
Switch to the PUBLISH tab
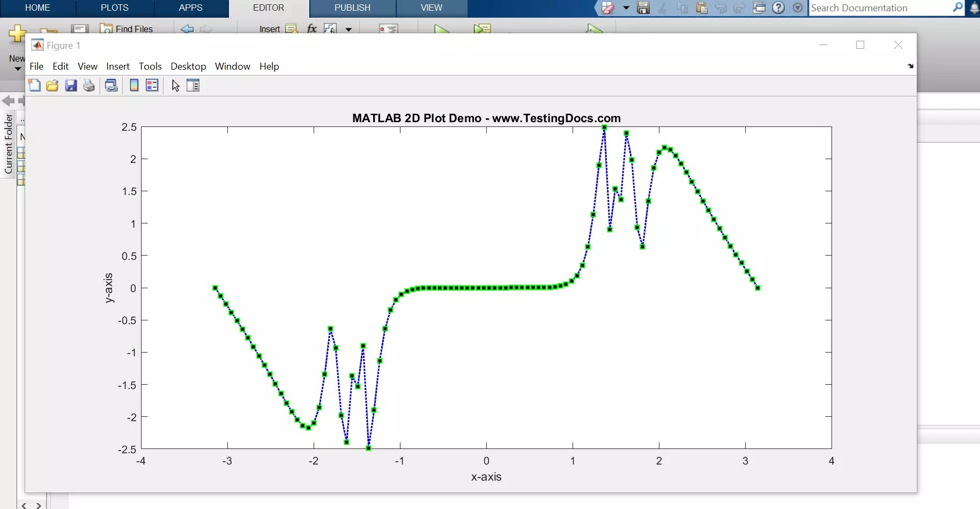352,8
